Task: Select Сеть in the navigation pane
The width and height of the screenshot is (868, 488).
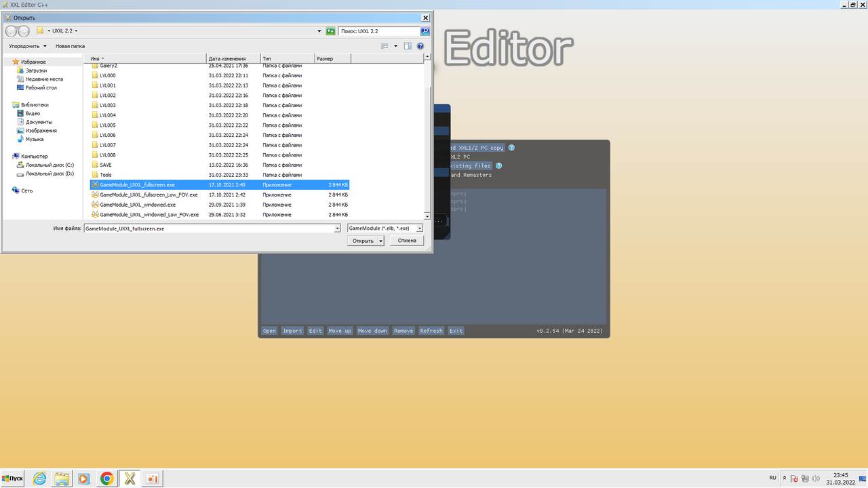Action: [26, 190]
